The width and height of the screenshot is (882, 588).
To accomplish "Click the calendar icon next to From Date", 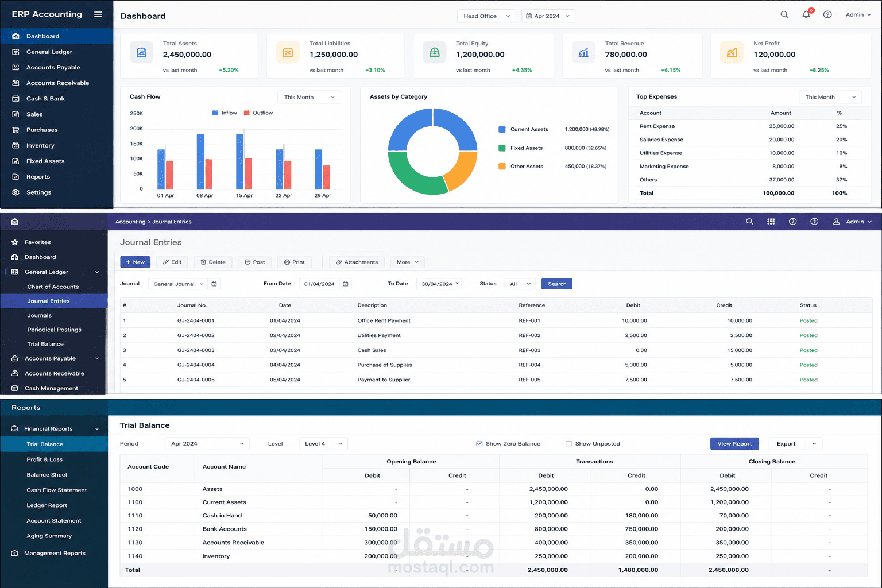I will [x=346, y=284].
